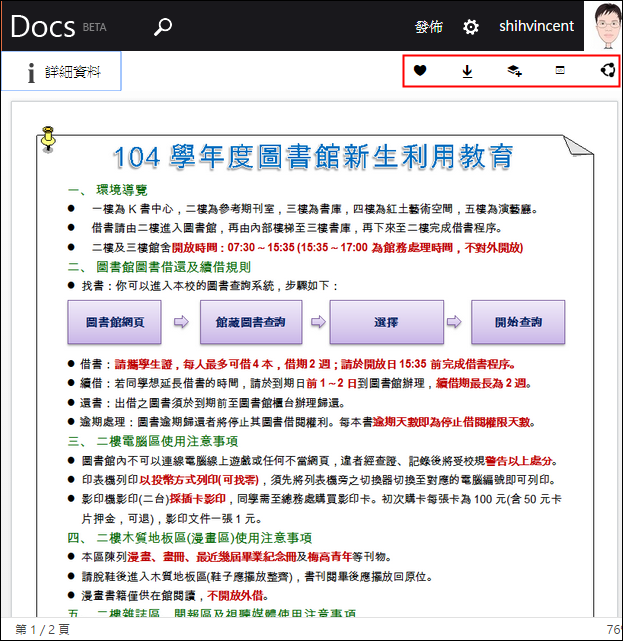Click the 發佈 publish link
Image resolution: width=623 pixels, height=641 pixels.
[428, 27]
